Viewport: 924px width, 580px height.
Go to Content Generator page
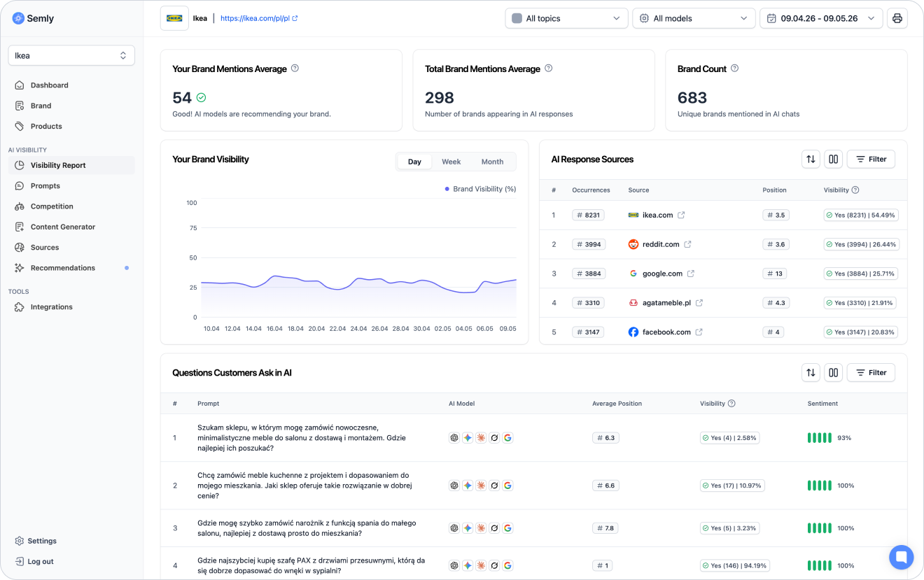pyautogui.click(x=62, y=227)
